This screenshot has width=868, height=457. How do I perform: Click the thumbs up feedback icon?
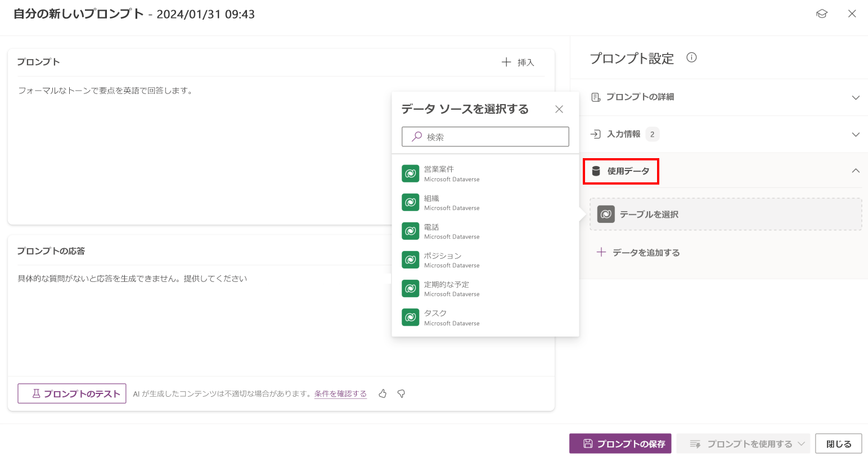(383, 393)
